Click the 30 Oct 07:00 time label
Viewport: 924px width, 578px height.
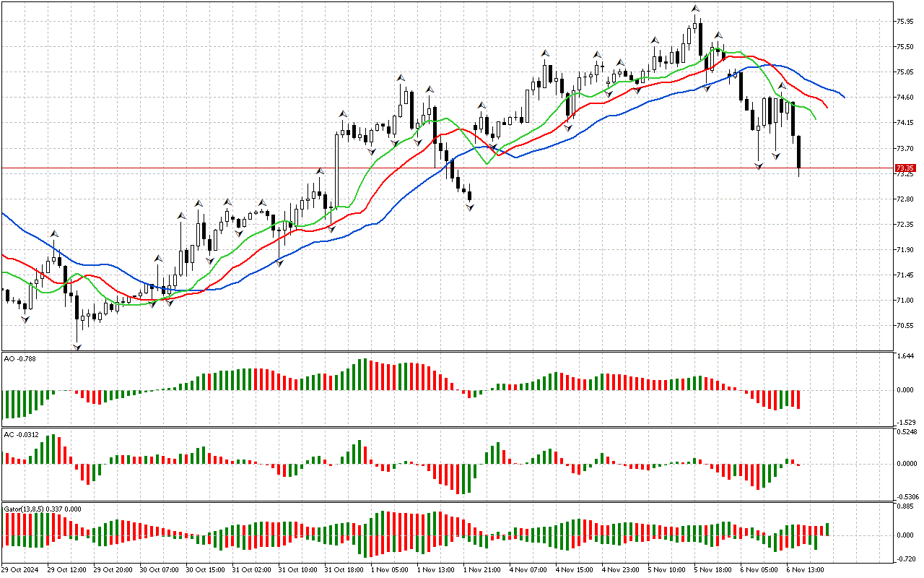tap(160, 569)
